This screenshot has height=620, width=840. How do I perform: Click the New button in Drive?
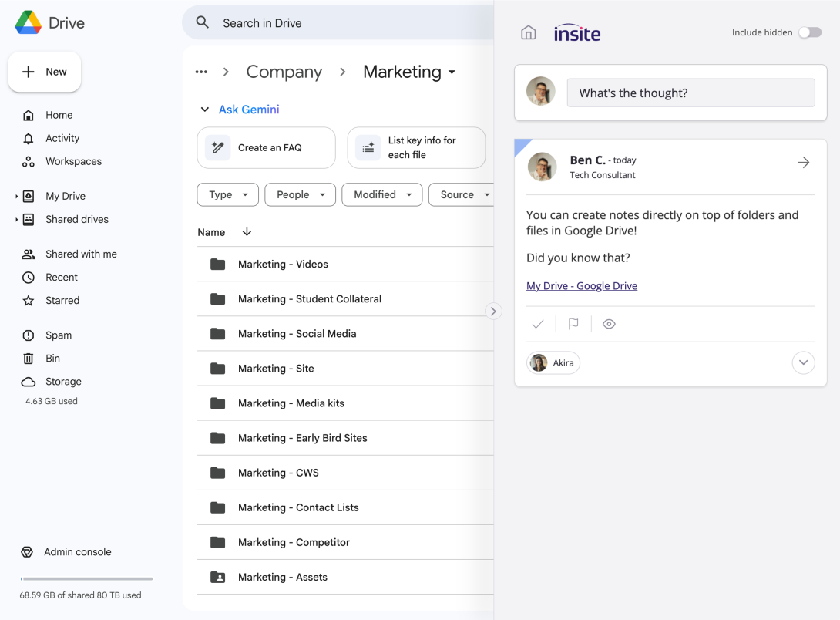(44, 72)
